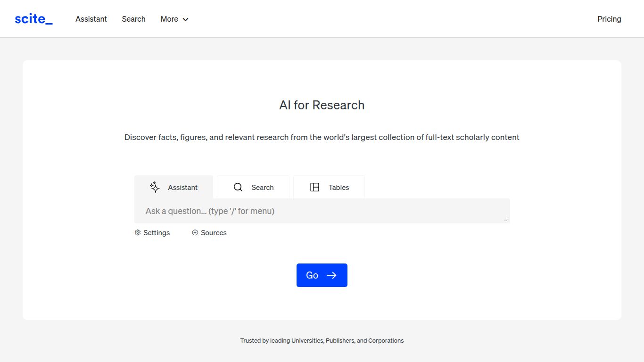Click the sparkle icon on Assistant tab
The width and height of the screenshot is (644, 362).
(x=155, y=187)
